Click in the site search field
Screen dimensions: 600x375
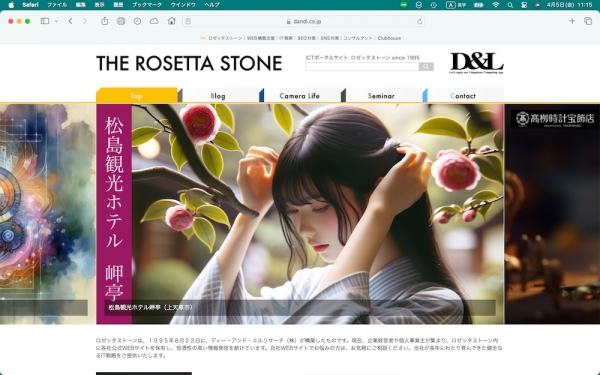click(362, 67)
